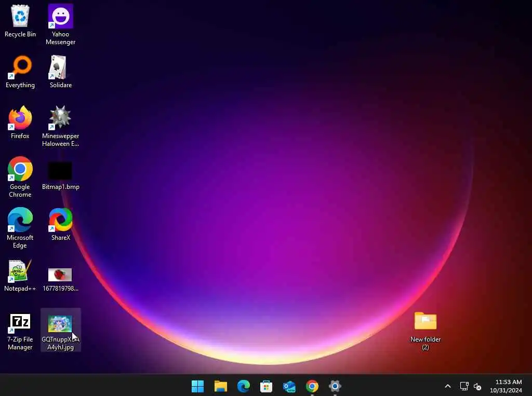Click the ShareX label text
The height and width of the screenshot is (396, 532).
point(61,238)
